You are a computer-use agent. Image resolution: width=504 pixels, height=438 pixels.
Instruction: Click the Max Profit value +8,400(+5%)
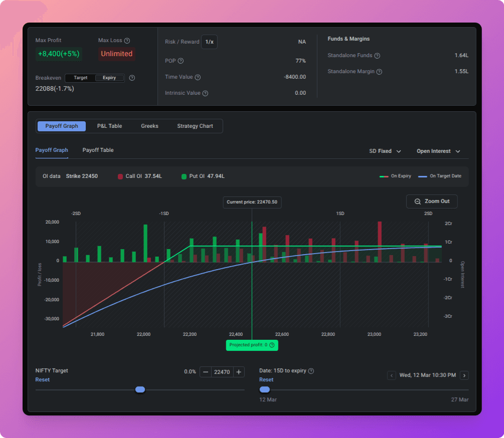(59, 54)
